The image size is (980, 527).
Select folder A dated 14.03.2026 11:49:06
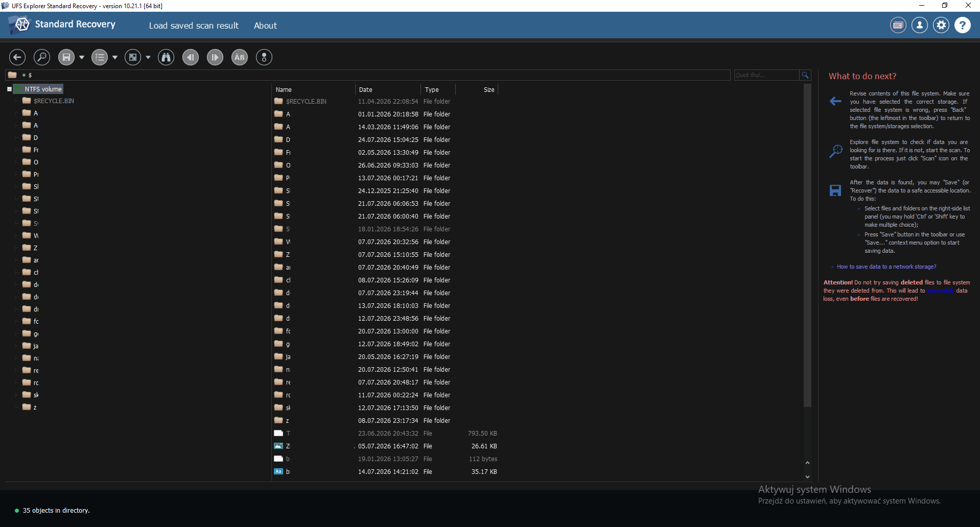(x=386, y=127)
